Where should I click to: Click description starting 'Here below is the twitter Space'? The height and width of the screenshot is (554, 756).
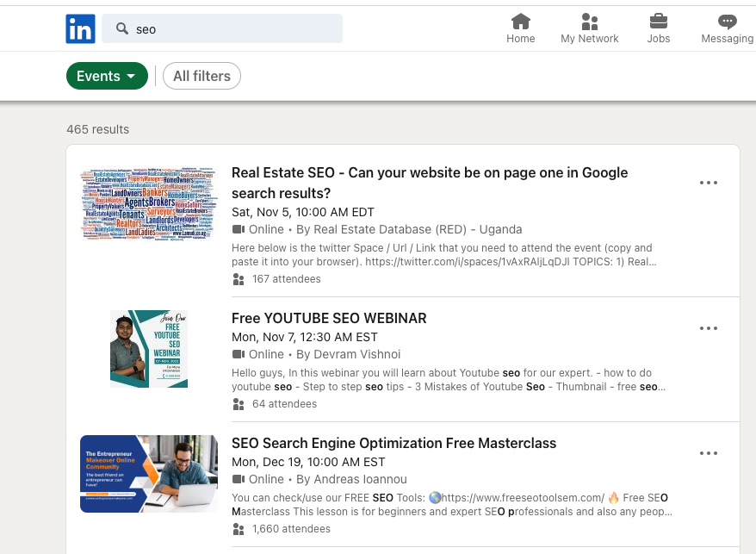click(444, 255)
